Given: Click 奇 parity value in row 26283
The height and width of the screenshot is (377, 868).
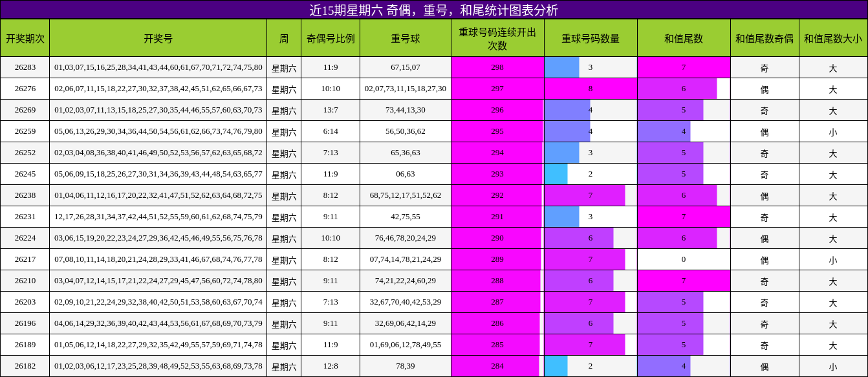Looking at the screenshot, I should point(765,67).
